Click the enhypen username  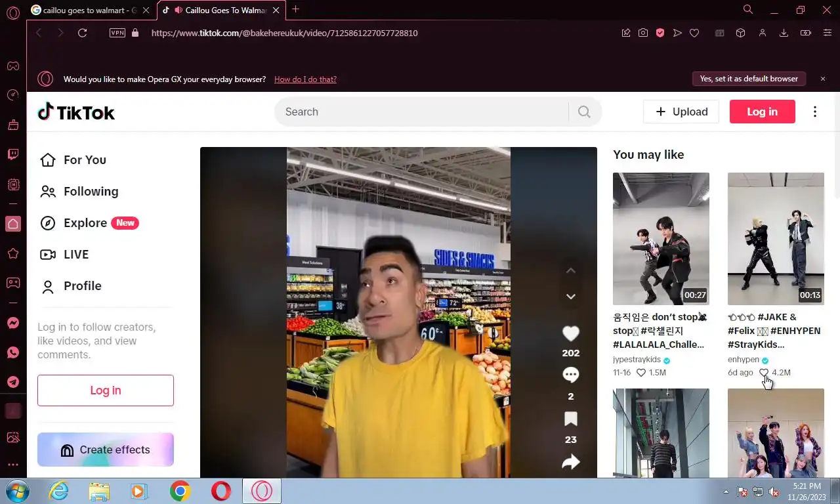(744, 360)
